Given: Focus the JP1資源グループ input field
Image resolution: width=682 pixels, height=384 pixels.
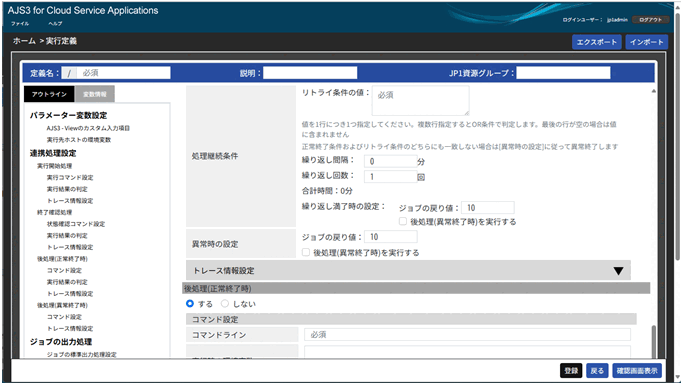Looking at the screenshot, I should point(563,73).
